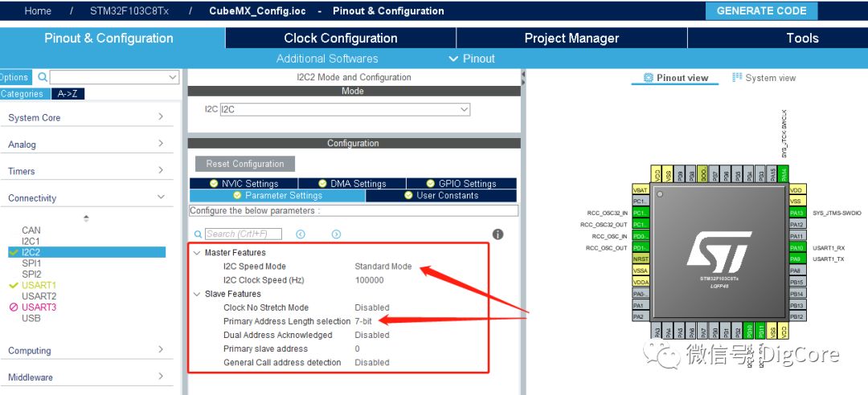Collapse the Master Features group
The height and width of the screenshot is (395, 868).
(197, 253)
